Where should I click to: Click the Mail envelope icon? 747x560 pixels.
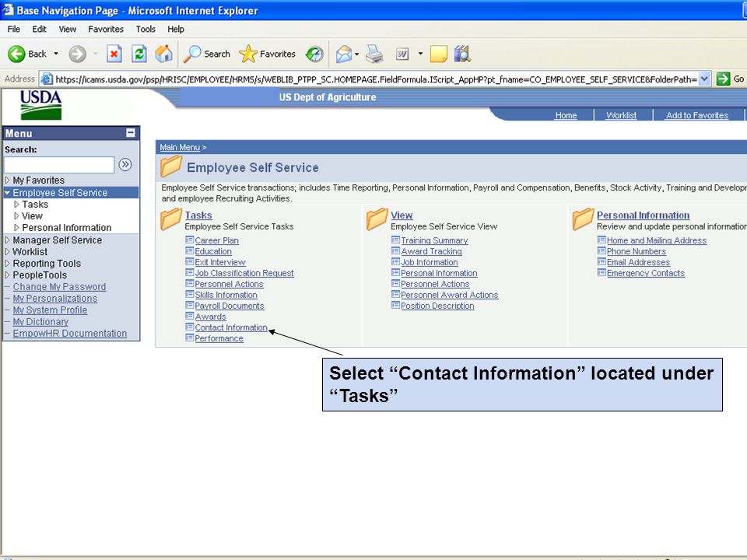343,54
